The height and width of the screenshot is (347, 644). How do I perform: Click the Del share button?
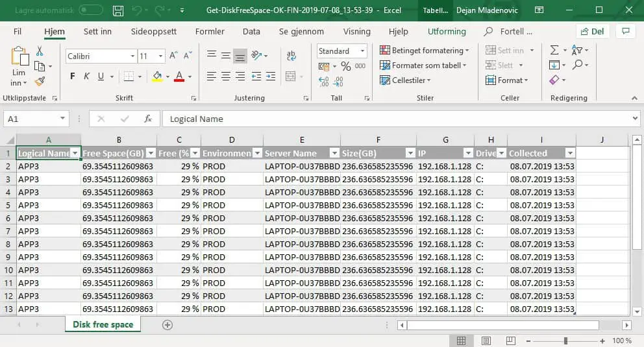(592, 32)
